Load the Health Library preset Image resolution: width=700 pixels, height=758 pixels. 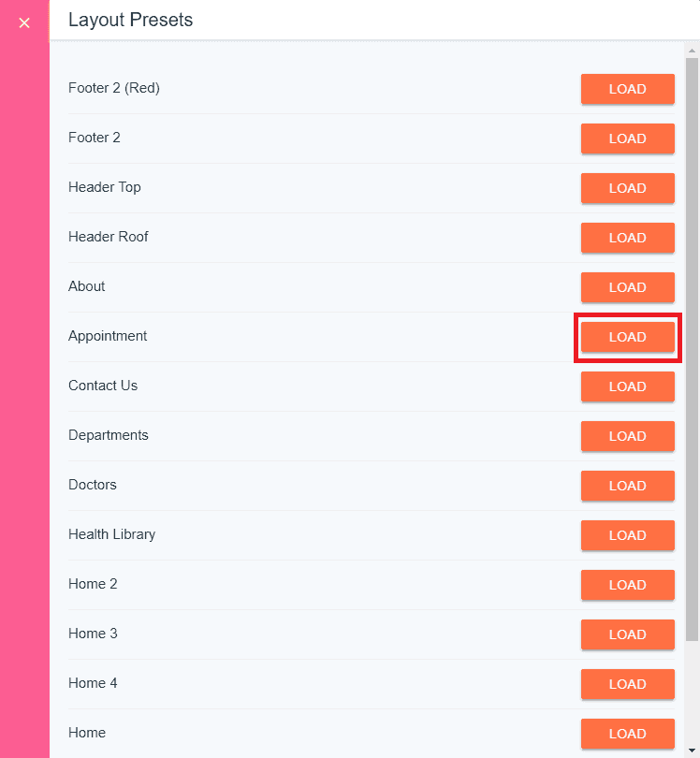pos(627,535)
